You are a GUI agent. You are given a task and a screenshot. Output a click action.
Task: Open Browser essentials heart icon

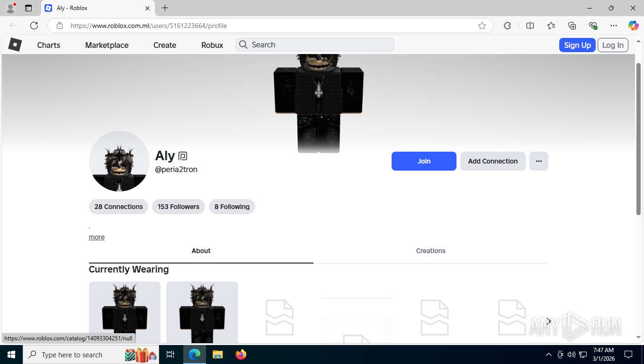pyautogui.click(x=593, y=26)
